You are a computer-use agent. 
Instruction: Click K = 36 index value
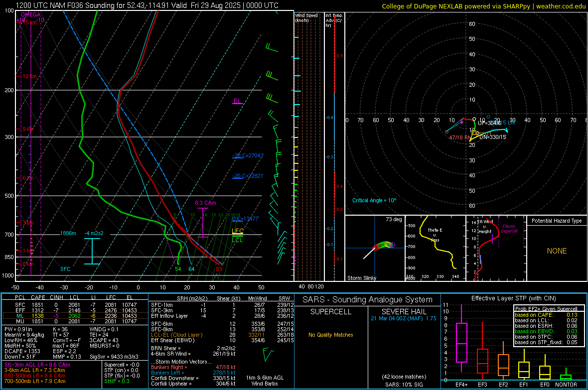tap(60, 329)
